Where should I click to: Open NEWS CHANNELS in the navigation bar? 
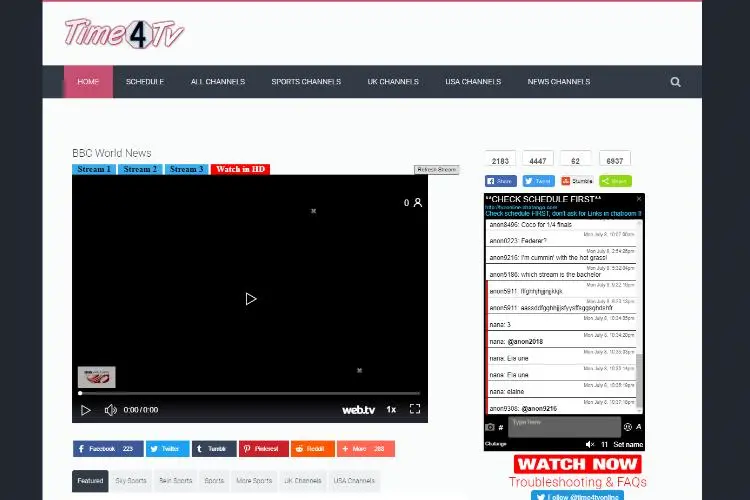click(559, 82)
